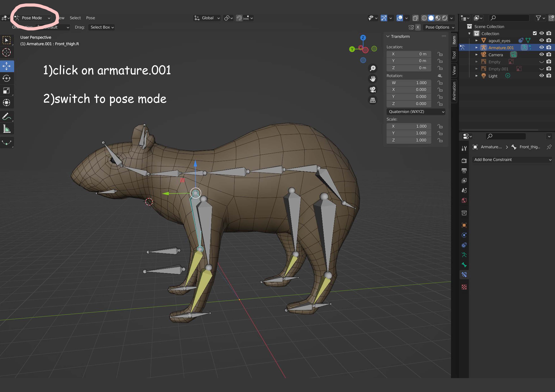Toggle X-axis mirror button beside Pose Options
555x392 pixels.
click(x=418, y=27)
